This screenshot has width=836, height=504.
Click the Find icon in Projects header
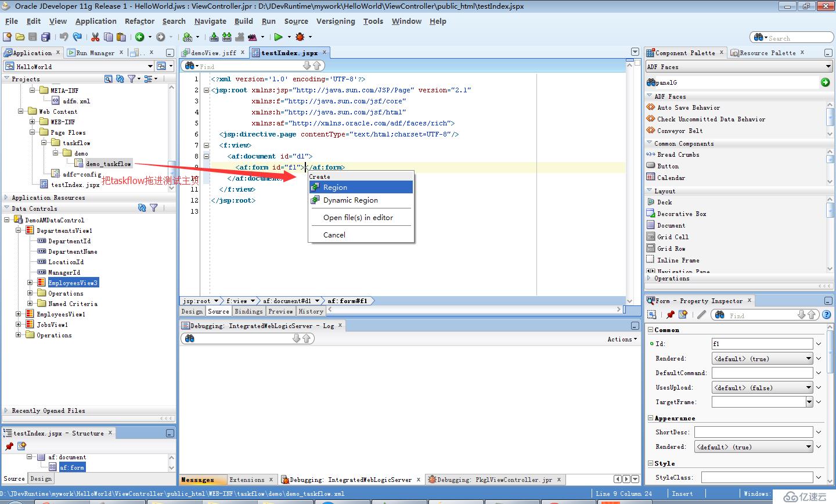tap(108, 78)
